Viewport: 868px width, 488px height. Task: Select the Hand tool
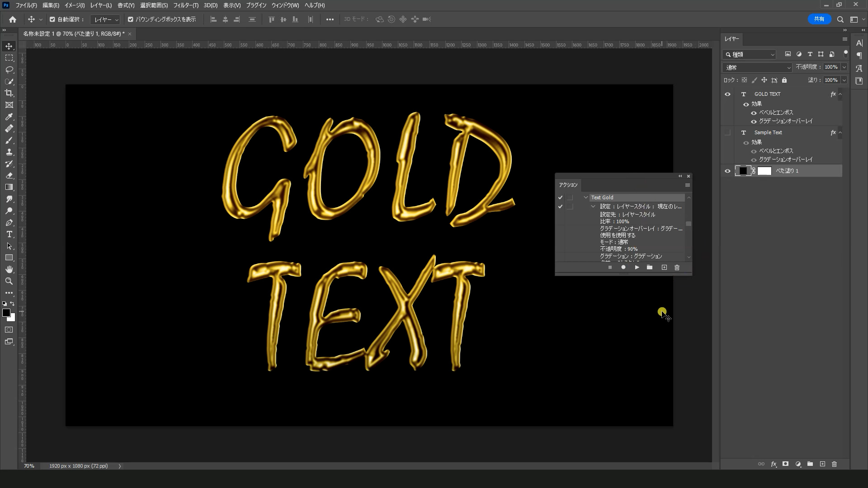click(x=9, y=269)
